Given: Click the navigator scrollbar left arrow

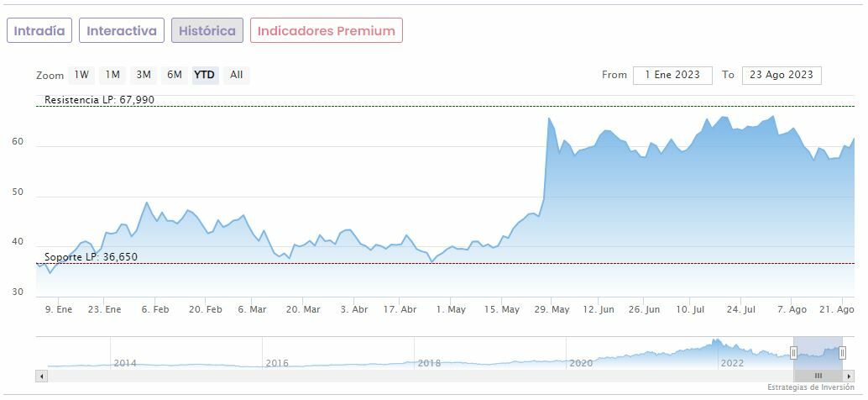Looking at the screenshot, I should pyautogui.click(x=41, y=376).
